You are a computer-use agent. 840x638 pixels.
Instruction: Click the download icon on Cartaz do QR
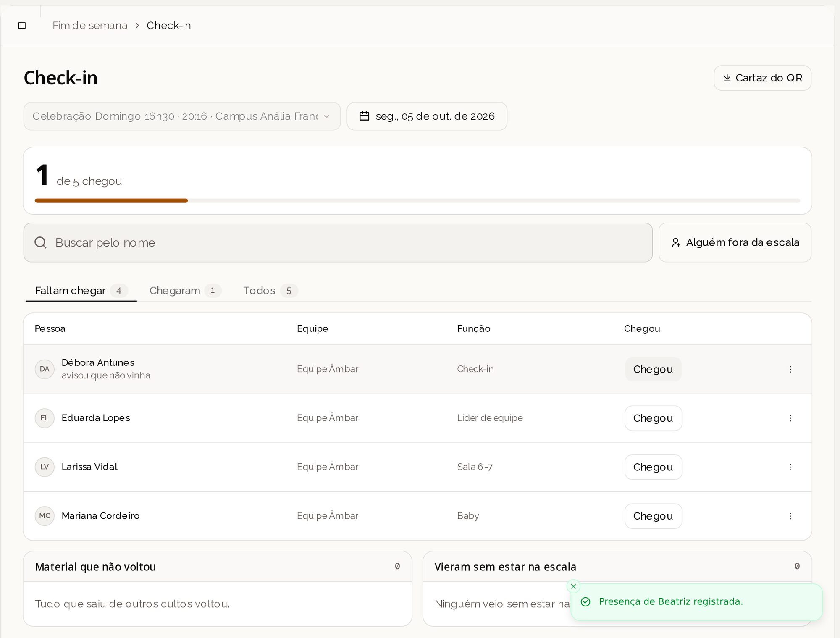(x=727, y=78)
